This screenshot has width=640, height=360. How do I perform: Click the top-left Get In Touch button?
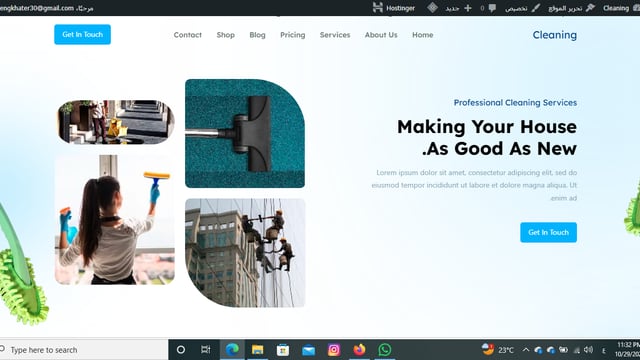coord(82,35)
